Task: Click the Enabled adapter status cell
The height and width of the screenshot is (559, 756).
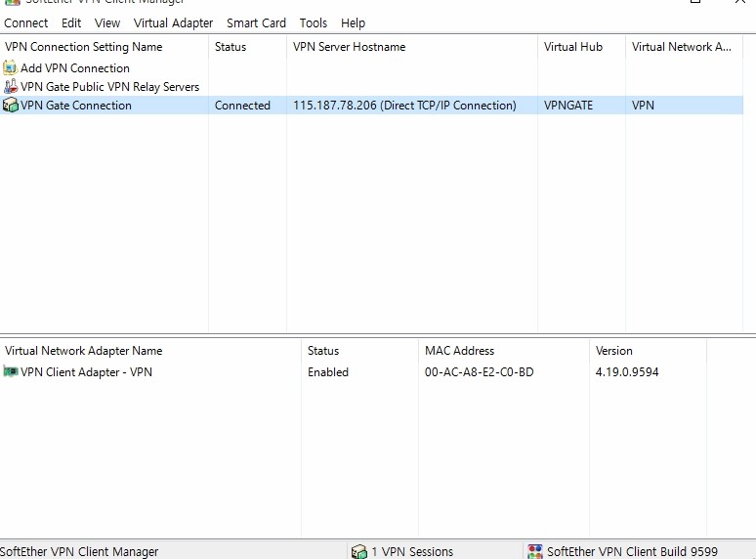Action: pos(328,372)
